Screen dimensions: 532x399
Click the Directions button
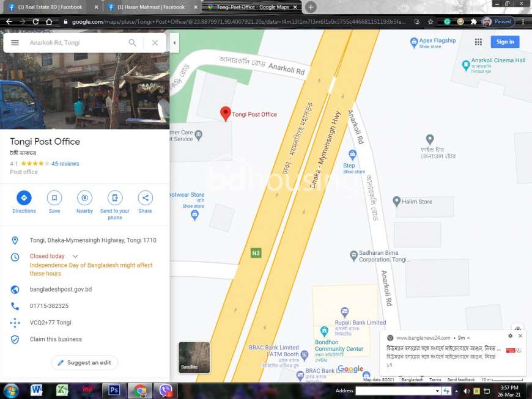[x=24, y=198]
